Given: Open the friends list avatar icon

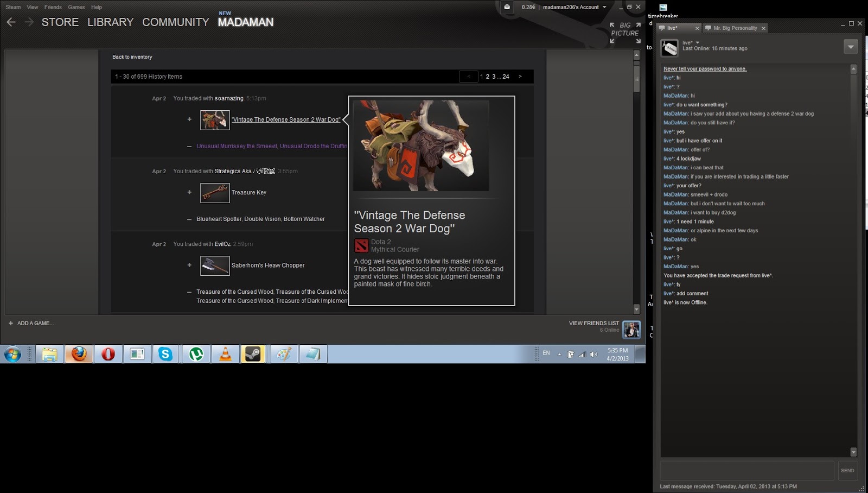Looking at the screenshot, I should point(631,330).
